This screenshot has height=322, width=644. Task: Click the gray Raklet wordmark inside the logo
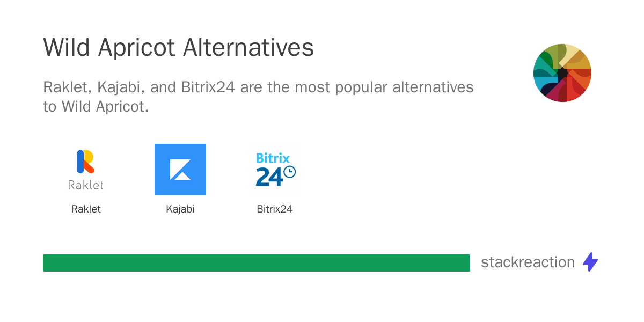[86, 185]
